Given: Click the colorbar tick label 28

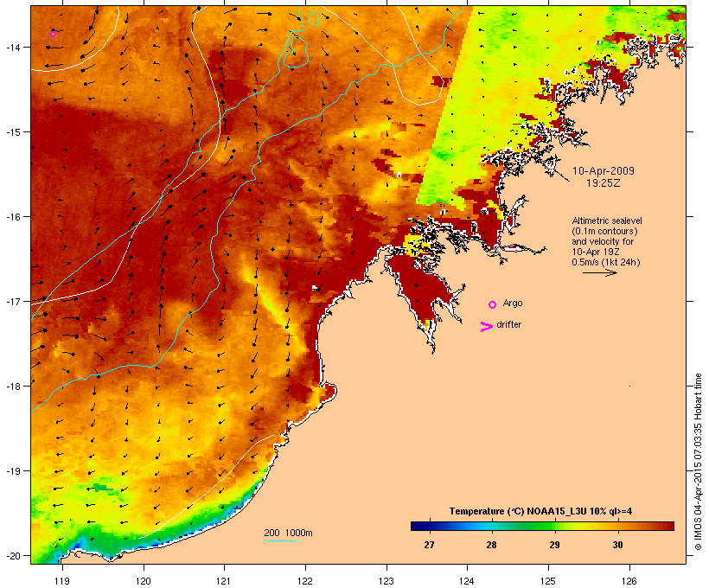Looking at the screenshot, I should 491,545.
